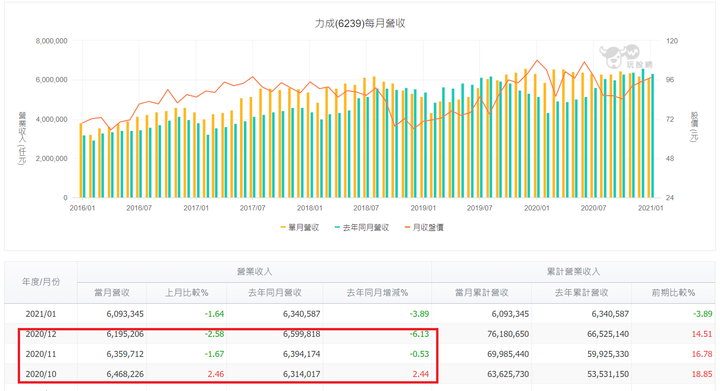Click the 當月營收 column header
The image size is (720, 391).
pos(112,293)
